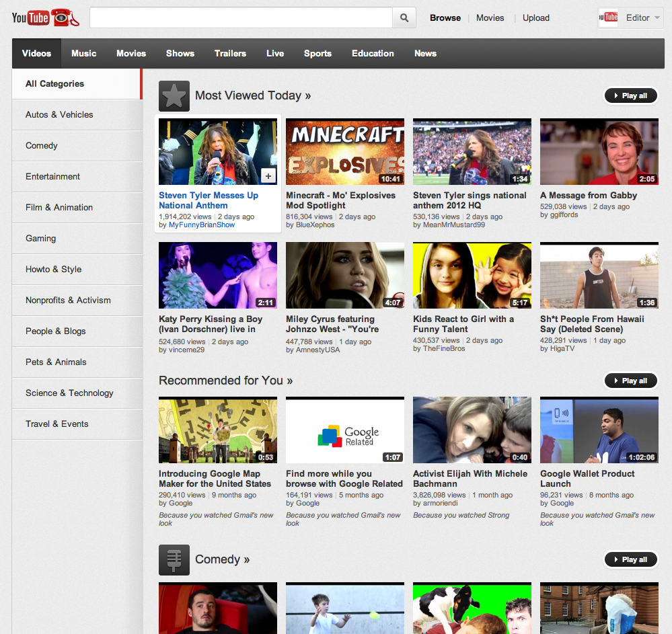
Task: Add Steven Tyler video to queue via plus icon
Action: pyautogui.click(x=268, y=175)
